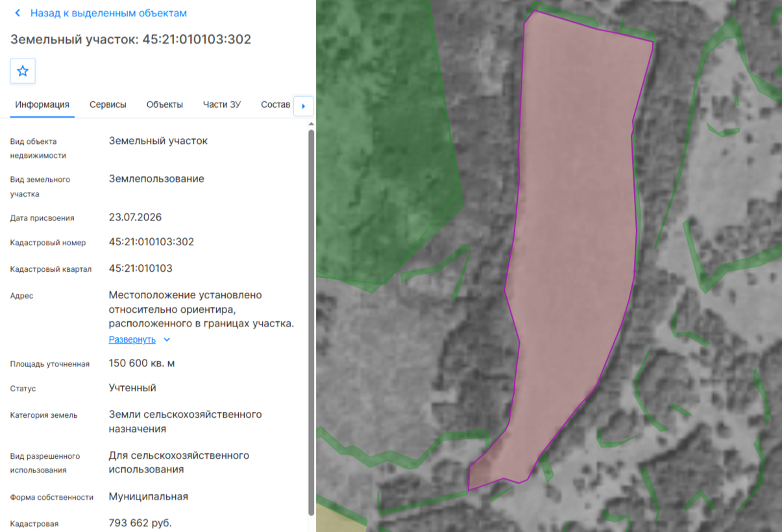Click the heading Земельный участок: 45:21:010103:302

[130, 40]
